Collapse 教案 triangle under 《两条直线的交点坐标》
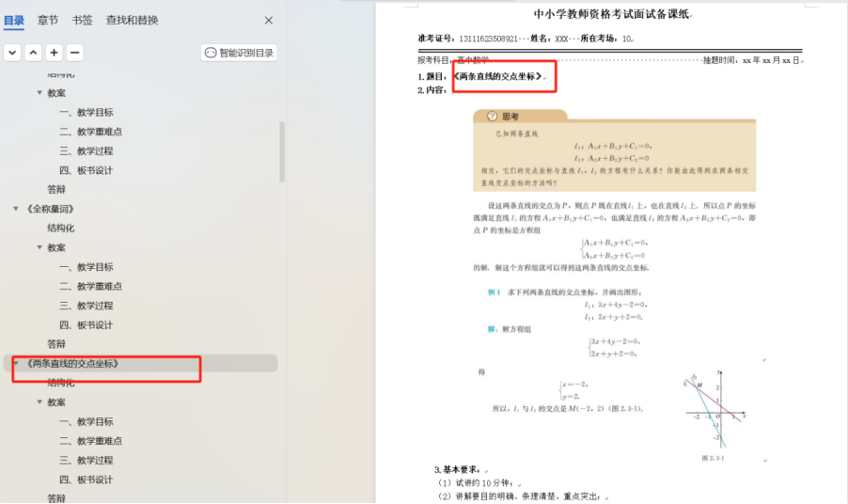The width and height of the screenshot is (848, 504). pos(39,402)
